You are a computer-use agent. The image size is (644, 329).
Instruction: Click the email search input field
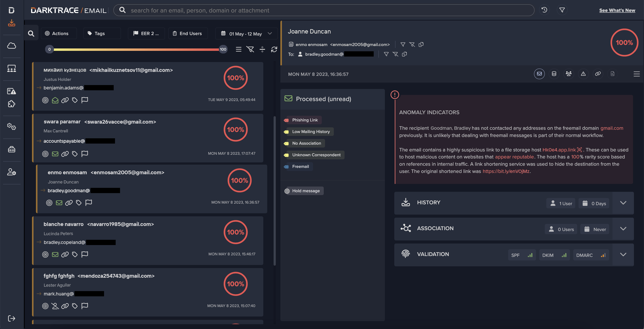pyautogui.click(x=300, y=10)
